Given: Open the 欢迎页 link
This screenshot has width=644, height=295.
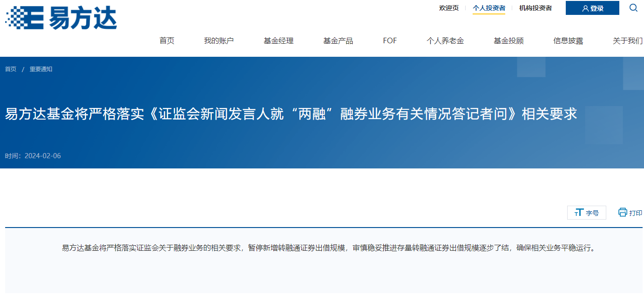Looking at the screenshot, I should [449, 8].
